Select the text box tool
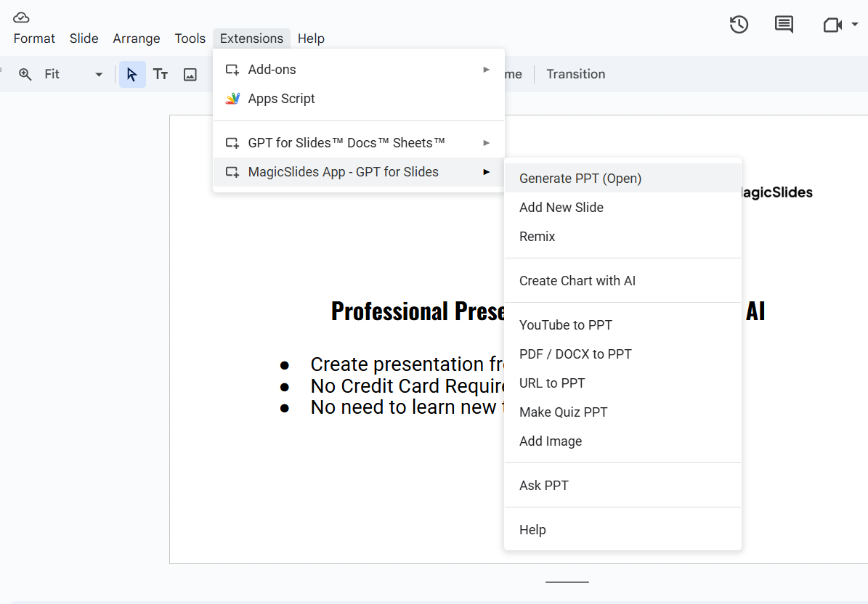Image resolution: width=868 pixels, height=604 pixels. (x=161, y=74)
